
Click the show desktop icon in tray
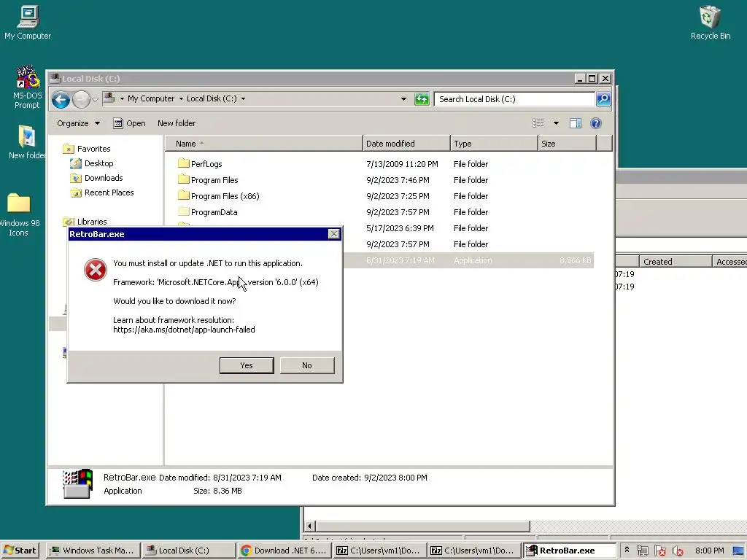click(738, 551)
